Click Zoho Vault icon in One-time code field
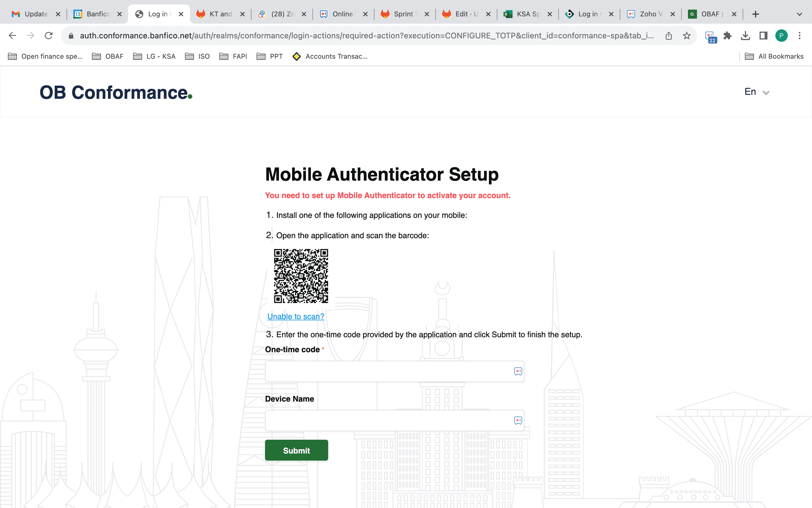The image size is (812, 508). tap(518, 371)
